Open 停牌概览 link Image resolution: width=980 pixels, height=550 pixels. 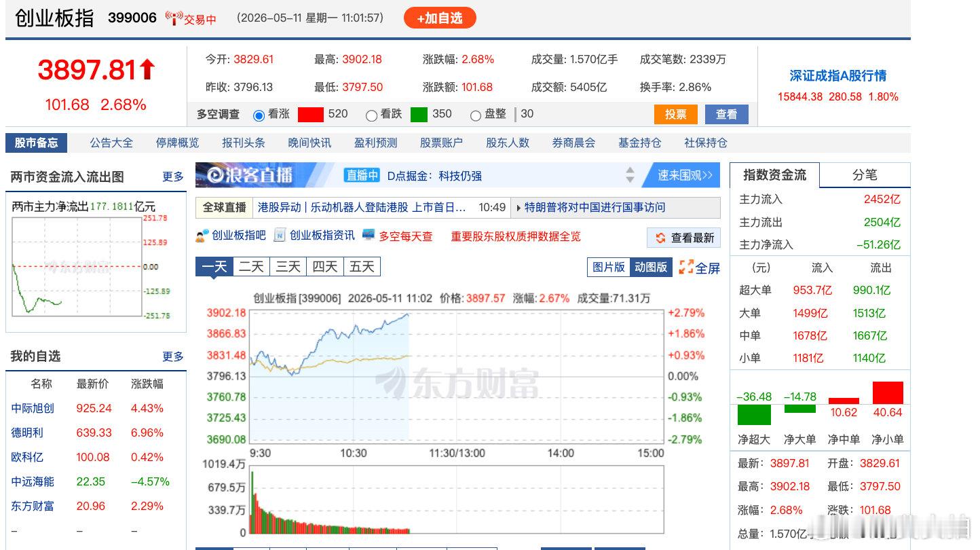[177, 143]
